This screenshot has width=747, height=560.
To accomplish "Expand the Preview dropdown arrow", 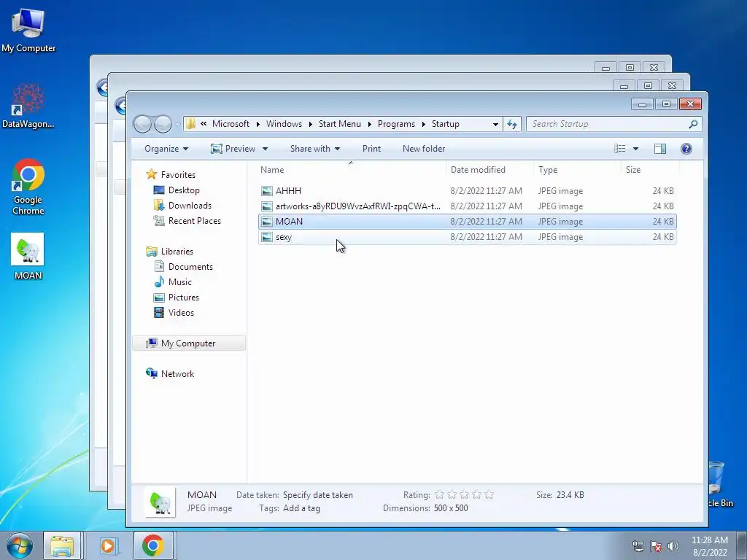I will pos(266,149).
